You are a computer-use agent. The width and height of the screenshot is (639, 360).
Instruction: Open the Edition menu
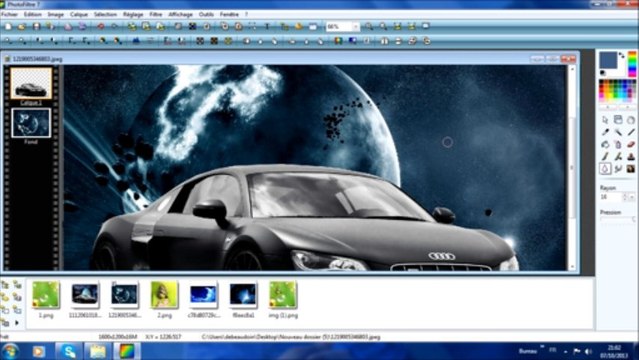(32, 14)
